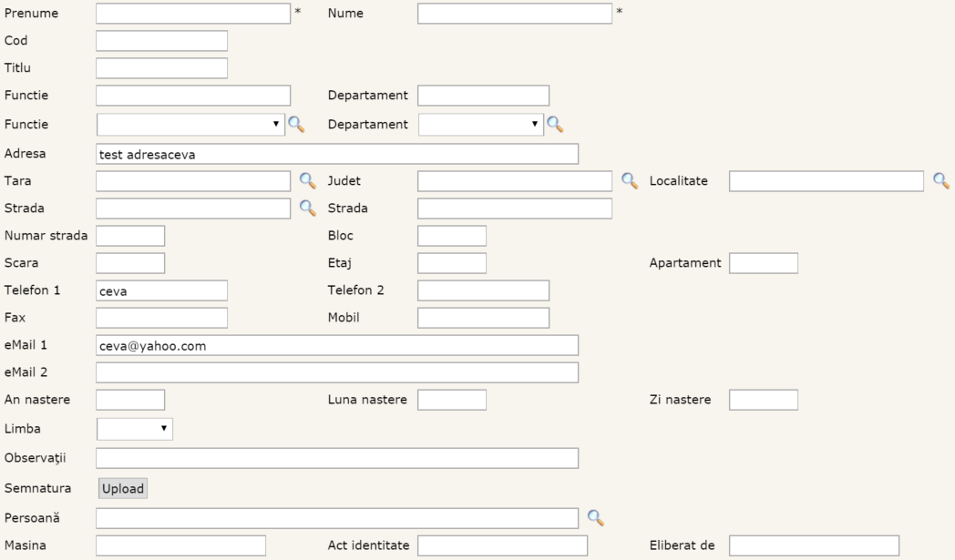Viewport: 955px width, 560px height.
Task: Click the Eliberat de text field
Action: click(x=814, y=545)
